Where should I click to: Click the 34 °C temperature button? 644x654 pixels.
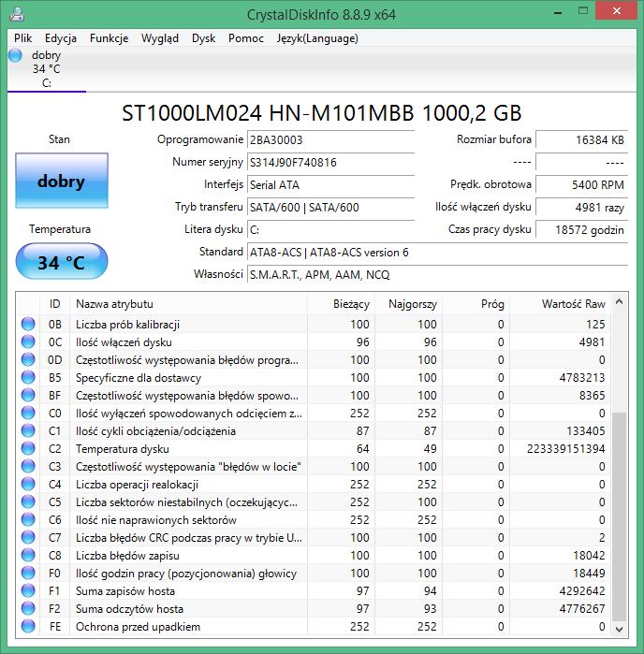pyautogui.click(x=62, y=262)
